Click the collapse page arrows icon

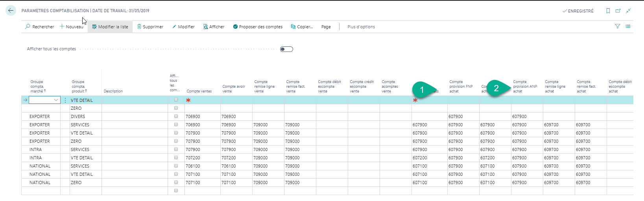click(628, 11)
